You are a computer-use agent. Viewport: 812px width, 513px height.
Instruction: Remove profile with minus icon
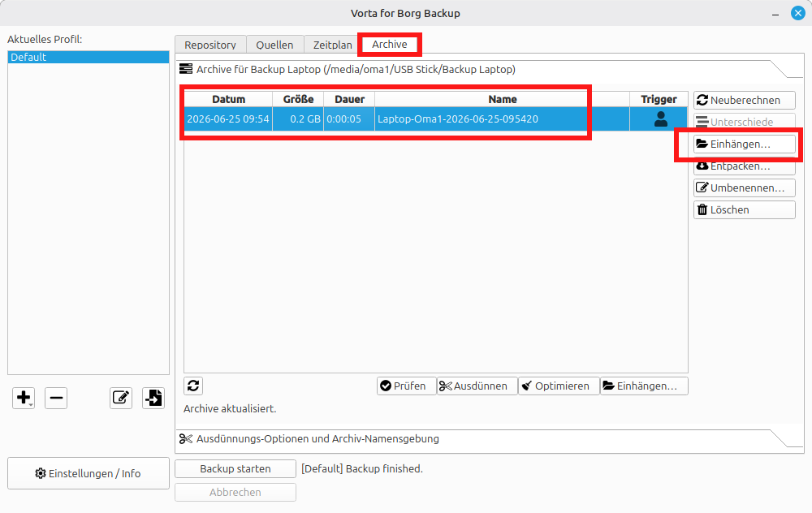[x=56, y=398]
